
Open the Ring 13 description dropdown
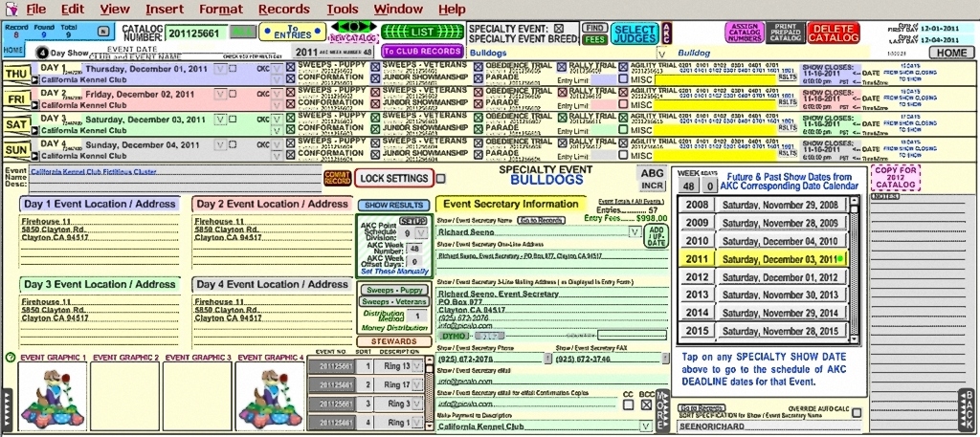click(418, 367)
